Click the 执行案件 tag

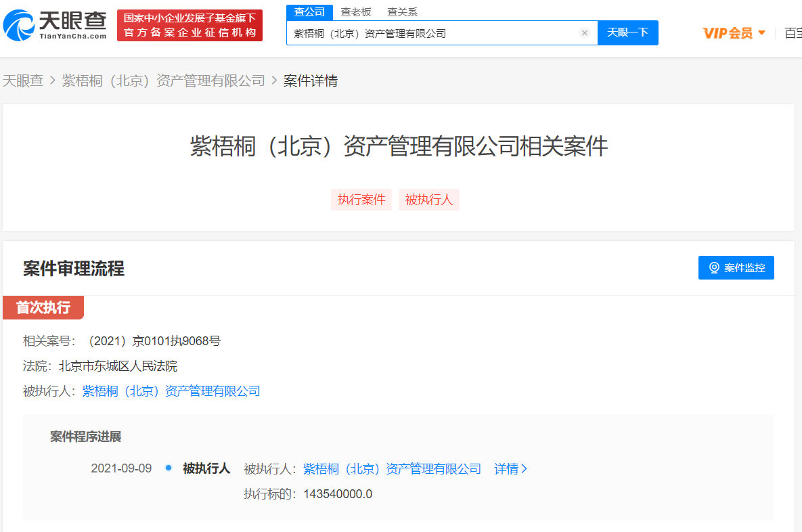[x=361, y=200]
